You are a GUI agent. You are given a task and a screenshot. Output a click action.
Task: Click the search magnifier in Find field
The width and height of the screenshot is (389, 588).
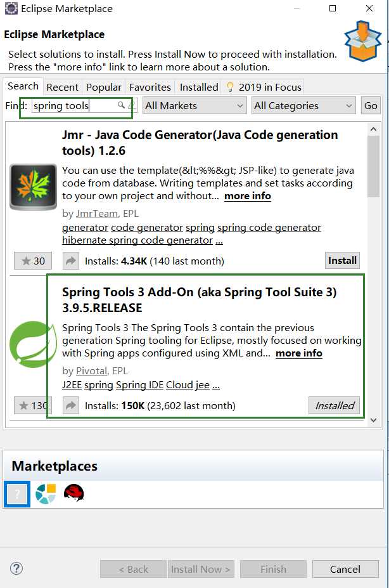tap(121, 105)
